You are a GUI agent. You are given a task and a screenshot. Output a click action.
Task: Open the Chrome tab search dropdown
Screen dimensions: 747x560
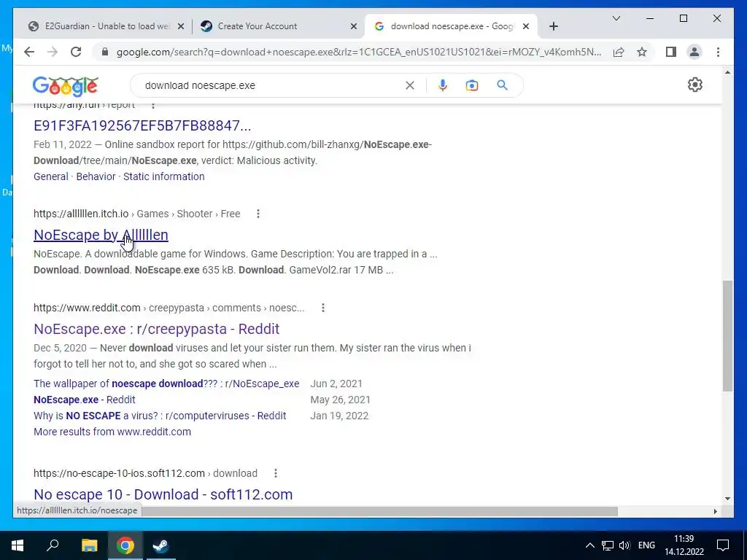pos(616,18)
